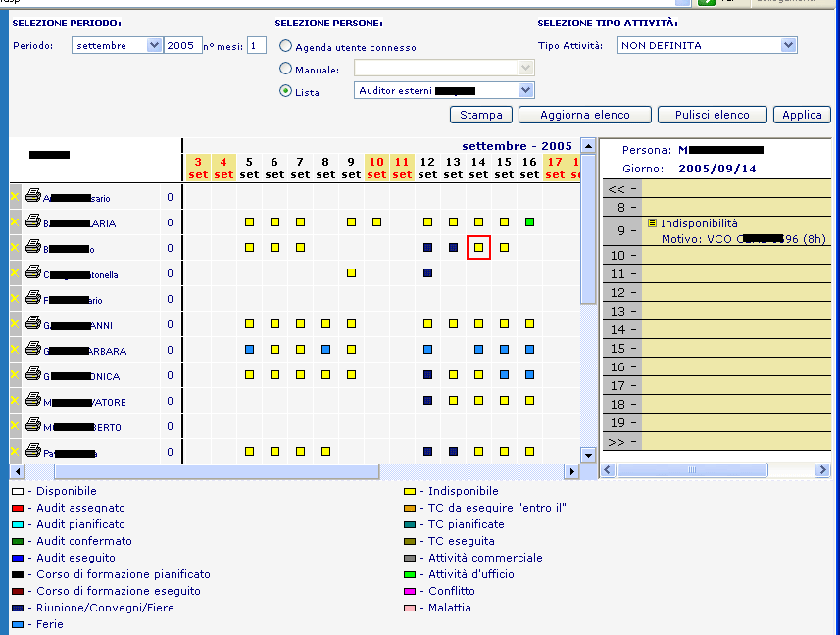Screen dimensions: 840x635
Task: Click the day panel's scroll right arrow
Action: point(823,470)
